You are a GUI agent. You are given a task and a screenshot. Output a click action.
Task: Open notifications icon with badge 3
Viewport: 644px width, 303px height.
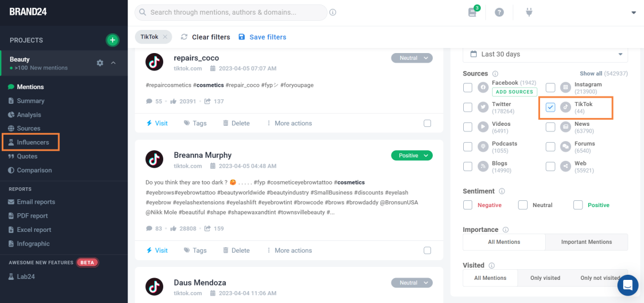473,12
